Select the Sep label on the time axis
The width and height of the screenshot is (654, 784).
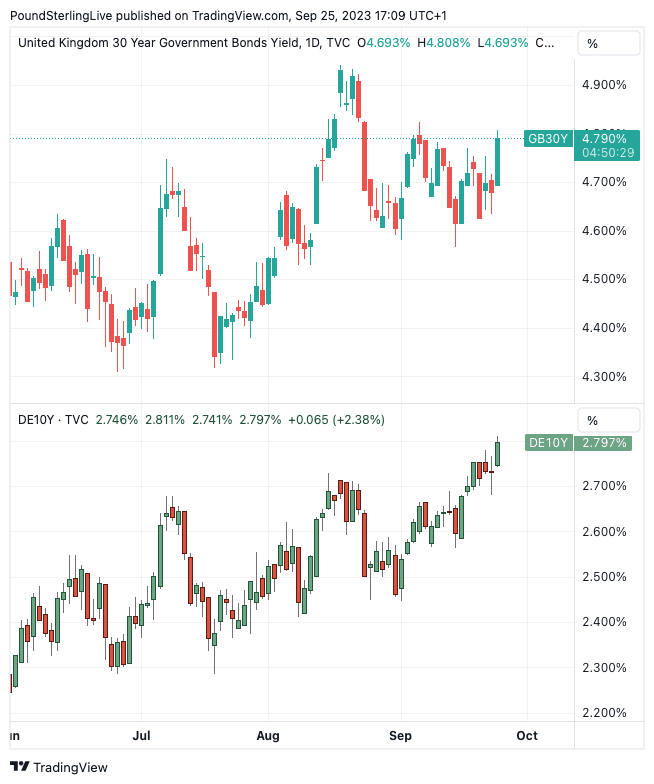400,736
